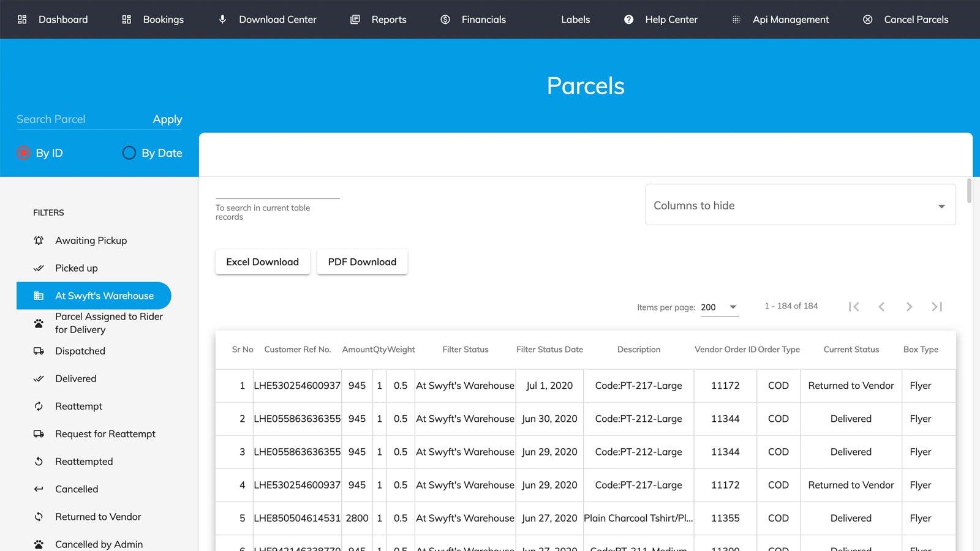Click the PDF Download button
Image resolution: width=980 pixels, height=551 pixels.
pos(362,262)
